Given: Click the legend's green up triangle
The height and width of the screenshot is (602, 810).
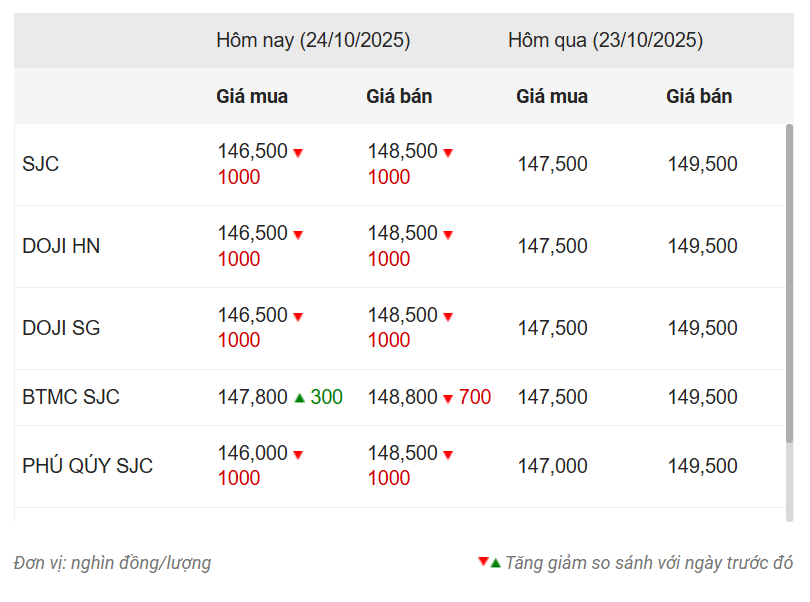Looking at the screenshot, I should pyautogui.click(x=495, y=562).
